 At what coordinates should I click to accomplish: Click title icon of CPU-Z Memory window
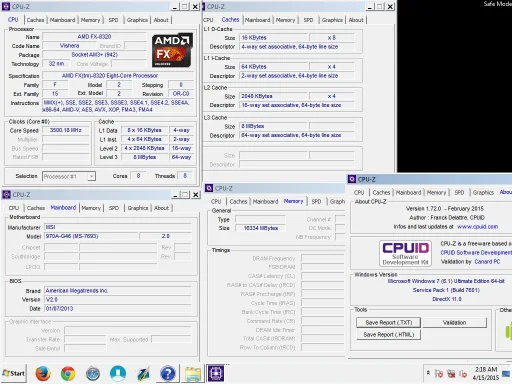pos(209,188)
